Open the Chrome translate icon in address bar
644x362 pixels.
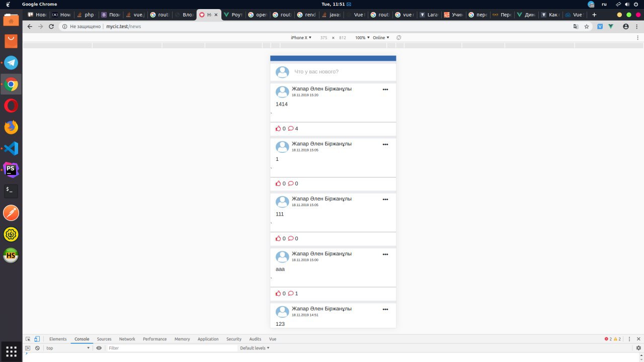(576, 26)
